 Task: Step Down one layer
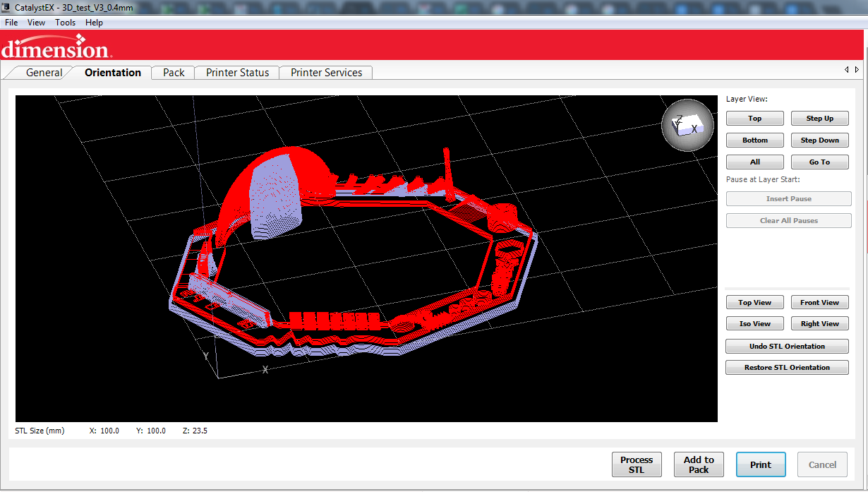pyautogui.click(x=820, y=140)
